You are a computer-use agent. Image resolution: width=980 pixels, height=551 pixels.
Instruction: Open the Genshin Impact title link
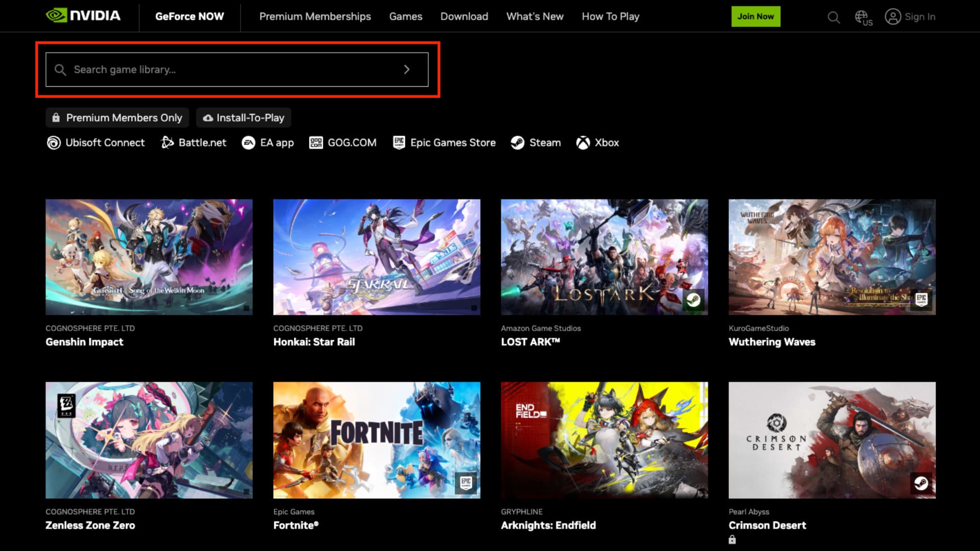84,342
